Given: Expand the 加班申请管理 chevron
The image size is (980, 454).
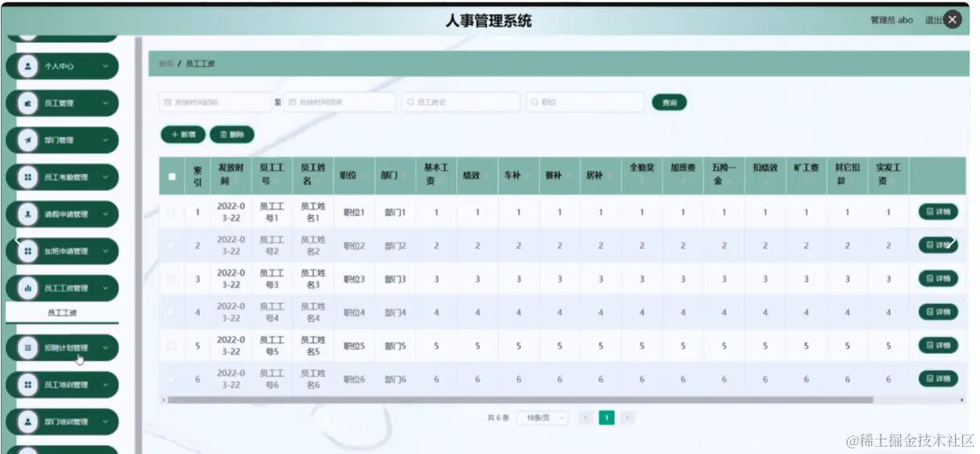Looking at the screenshot, I should [x=105, y=252].
